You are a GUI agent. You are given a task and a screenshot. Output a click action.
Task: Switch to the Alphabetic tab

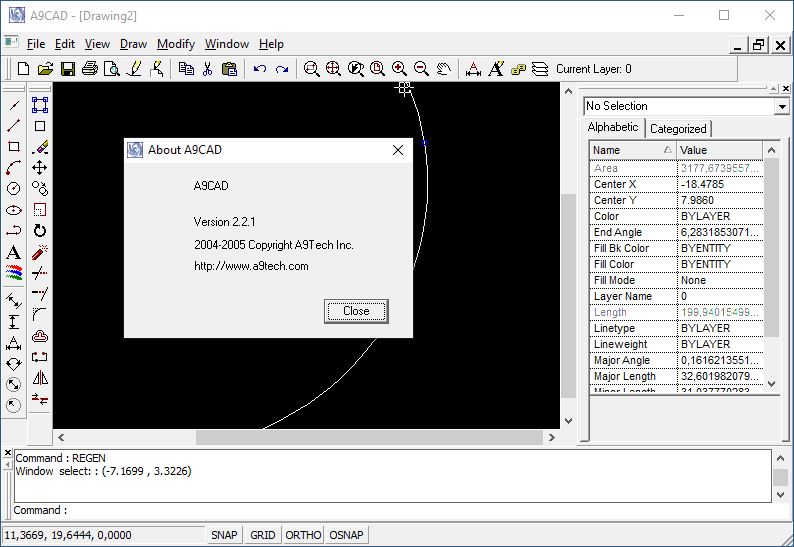pyautogui.click(x=613, y=127)
